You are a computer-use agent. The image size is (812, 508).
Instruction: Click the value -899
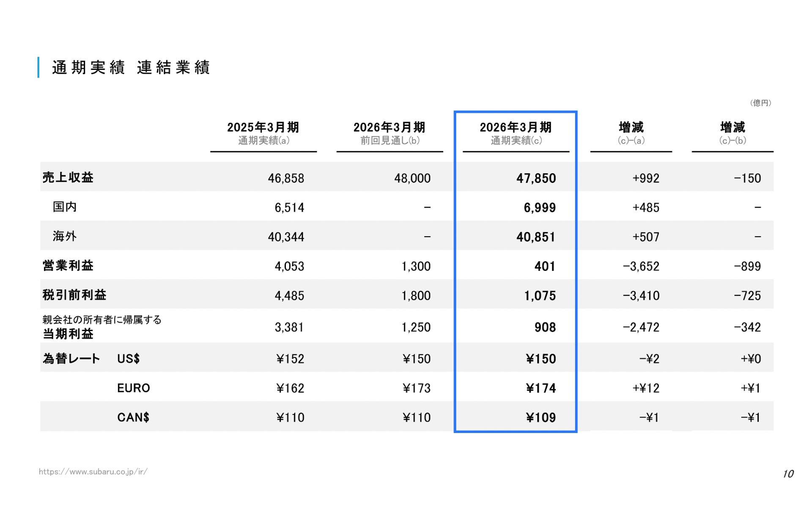pos(747,266)
